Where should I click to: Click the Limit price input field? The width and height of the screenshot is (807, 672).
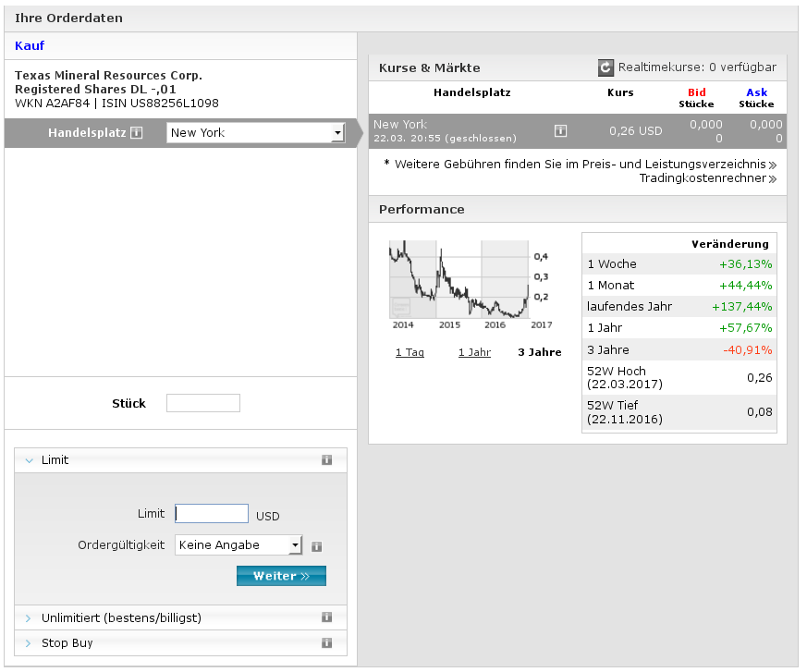212,514
